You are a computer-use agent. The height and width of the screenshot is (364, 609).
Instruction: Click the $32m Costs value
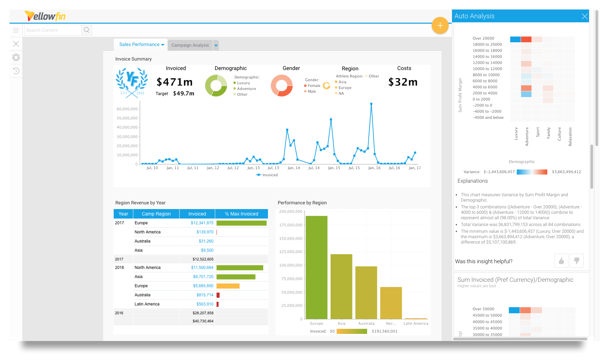[x=403, y=82]
